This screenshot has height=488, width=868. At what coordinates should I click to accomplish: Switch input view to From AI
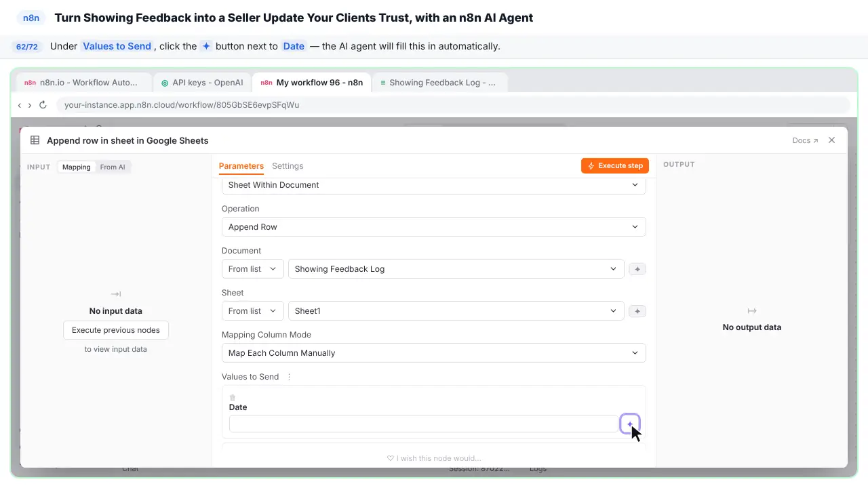pos(113,167)
